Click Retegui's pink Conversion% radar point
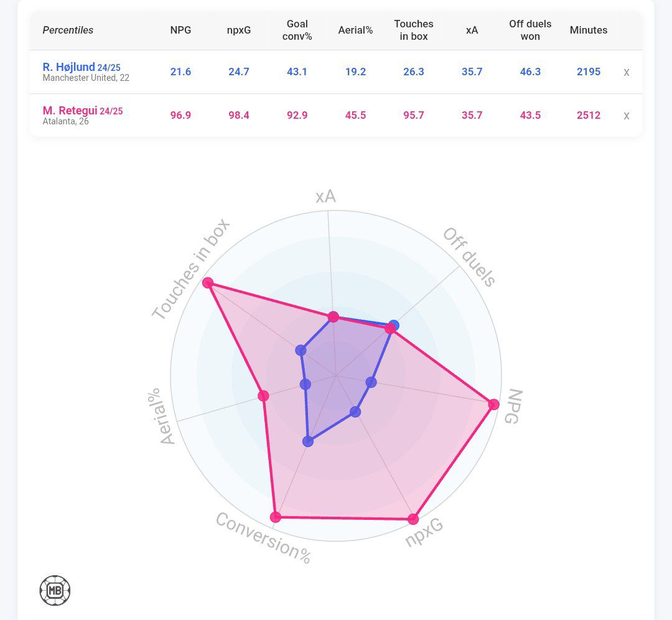Image resolution: width=672 pixels, height=620 pixels. (276, 517)
